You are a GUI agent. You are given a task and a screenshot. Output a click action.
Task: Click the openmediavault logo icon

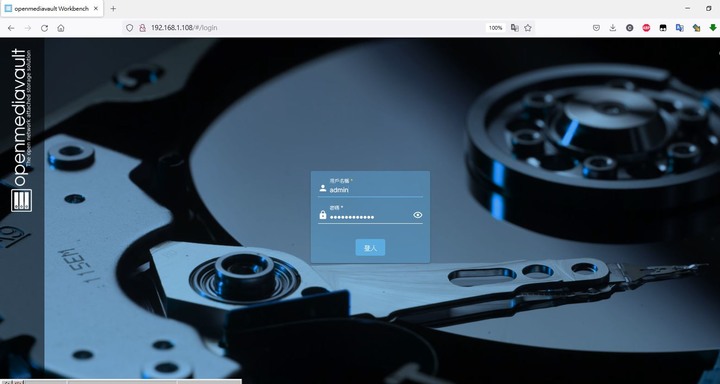[x=22, y=201]
